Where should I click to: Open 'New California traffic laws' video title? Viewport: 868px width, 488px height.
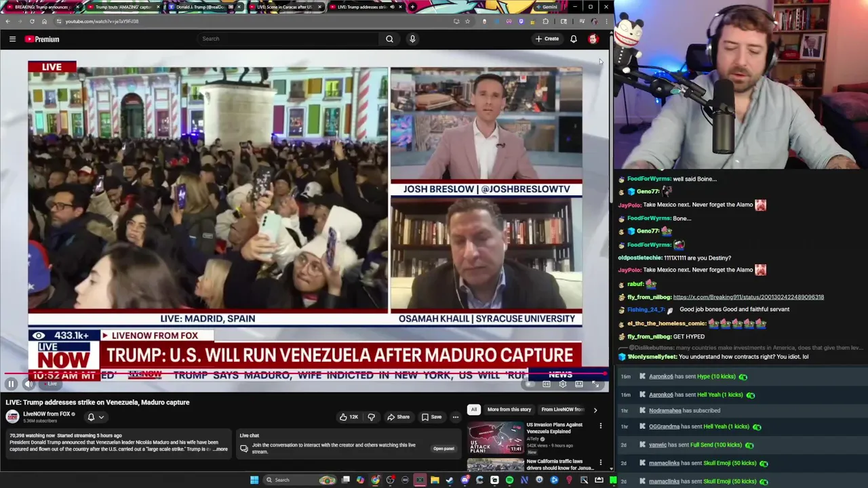[560, 464]
